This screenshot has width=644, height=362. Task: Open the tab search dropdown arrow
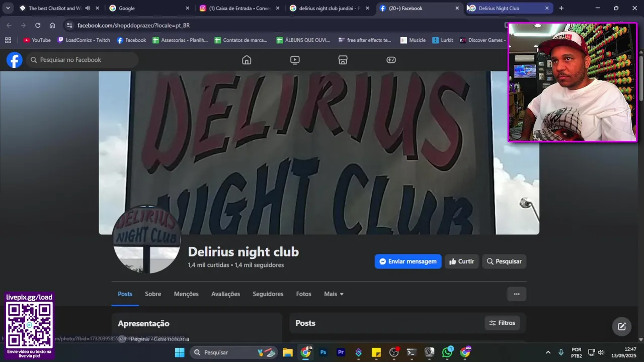pos(8,8)
